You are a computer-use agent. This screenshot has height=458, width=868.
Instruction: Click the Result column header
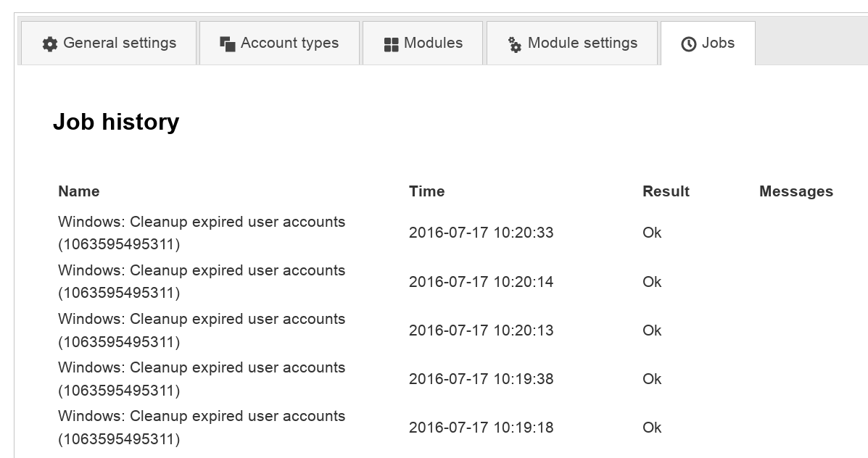(x=666, y=191)
